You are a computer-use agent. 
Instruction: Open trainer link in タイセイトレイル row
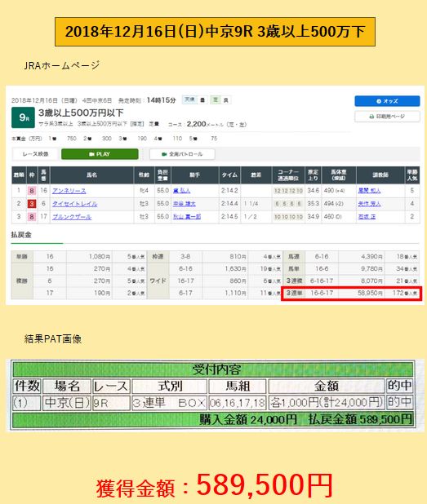point(369,204)
